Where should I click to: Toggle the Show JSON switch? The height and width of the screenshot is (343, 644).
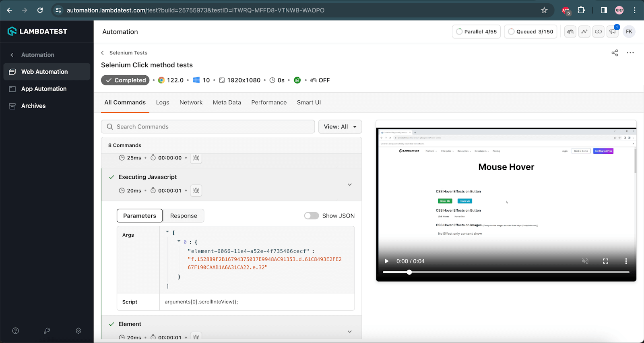click(312, 216)
